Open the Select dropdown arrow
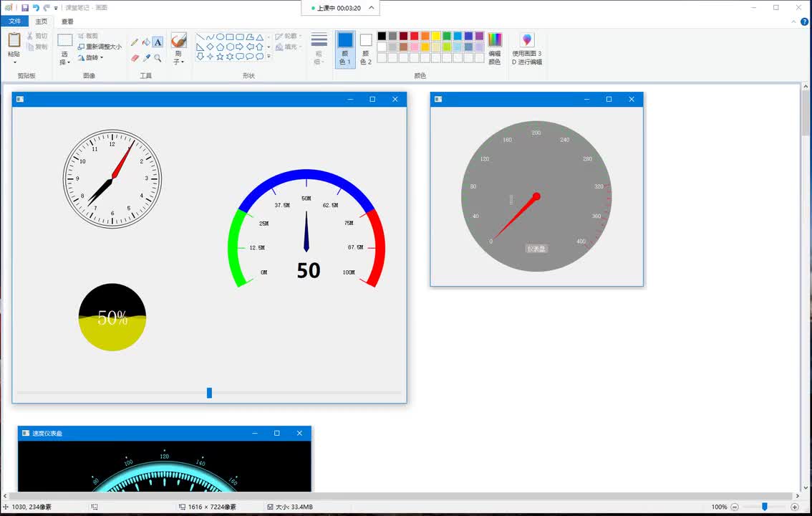This screenshot has width=812, height=516. click(68, 62)
